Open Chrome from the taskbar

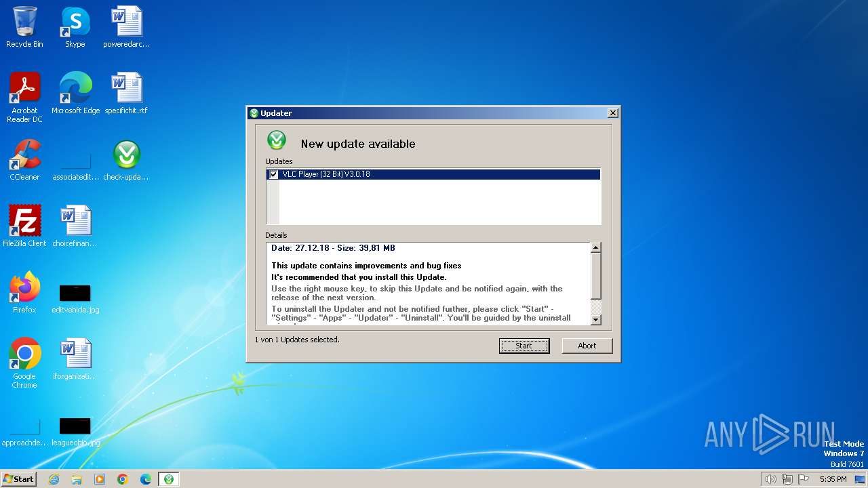click(x=123, y=479)
